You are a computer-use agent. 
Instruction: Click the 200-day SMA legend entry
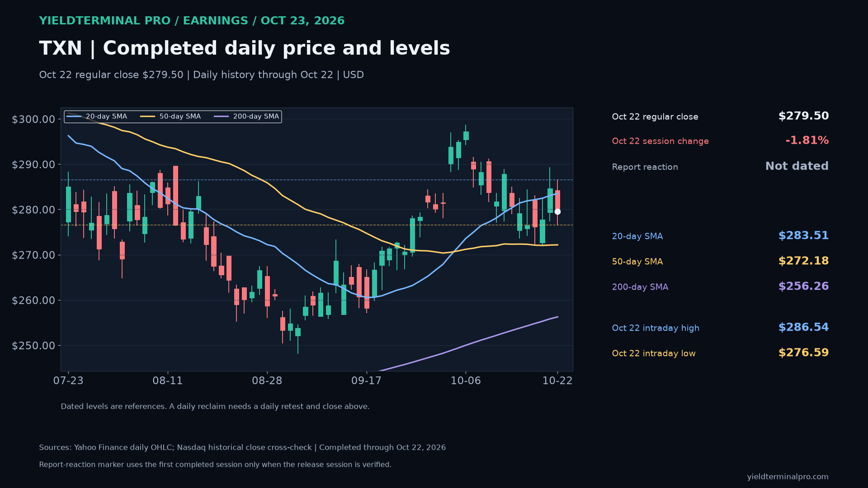pyautogui.click(x=246, y=117)
